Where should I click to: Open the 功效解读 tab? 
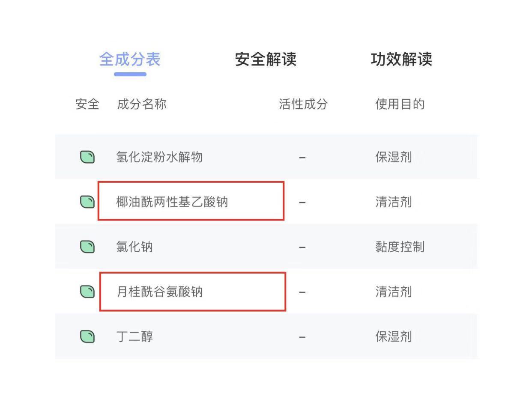(x=402, y=60)
